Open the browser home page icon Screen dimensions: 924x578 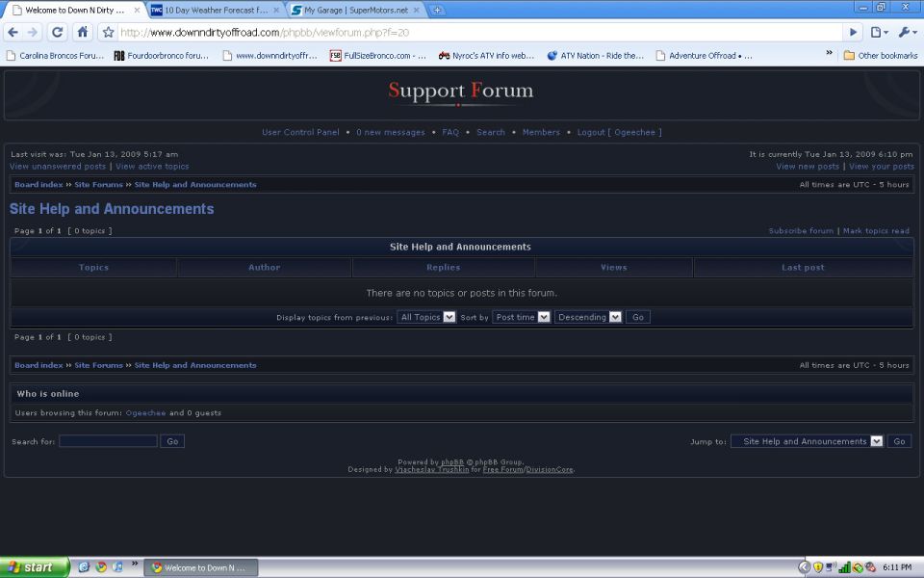pos(83,33)
